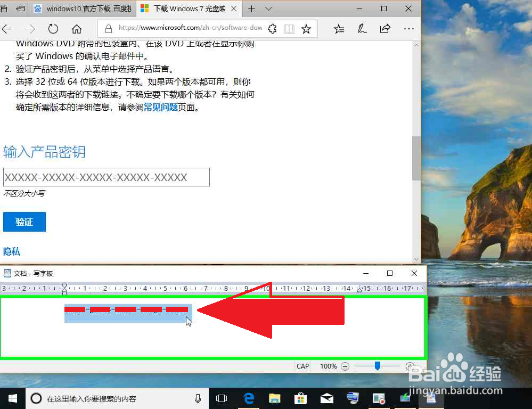The image size is (532, 409).
Task: Open File Explorer from taskbar
Action: coord(274,398)
